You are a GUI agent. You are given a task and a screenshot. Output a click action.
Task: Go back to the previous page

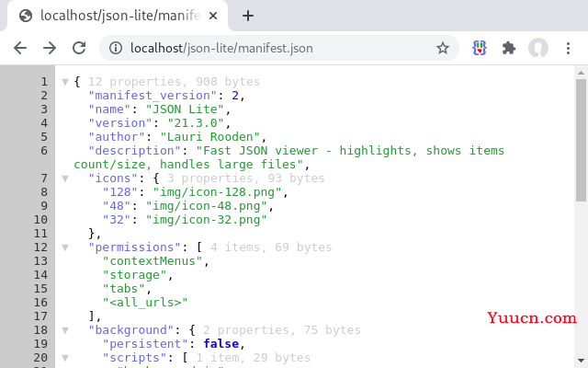pos(20,48)
